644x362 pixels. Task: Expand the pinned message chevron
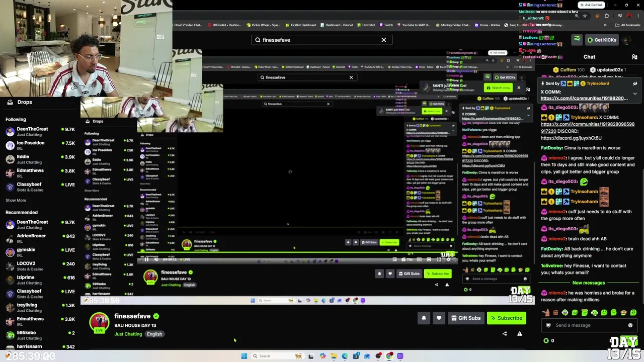point(635,94)
